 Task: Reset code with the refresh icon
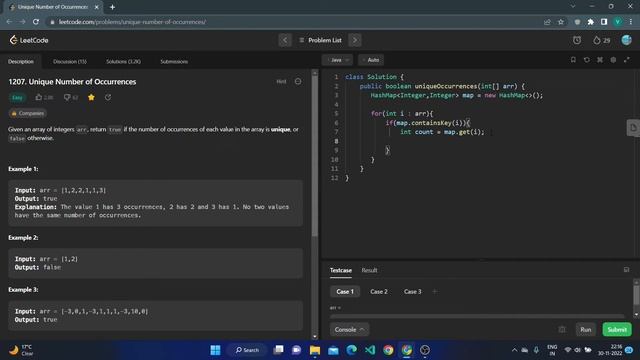coord(587,60)
